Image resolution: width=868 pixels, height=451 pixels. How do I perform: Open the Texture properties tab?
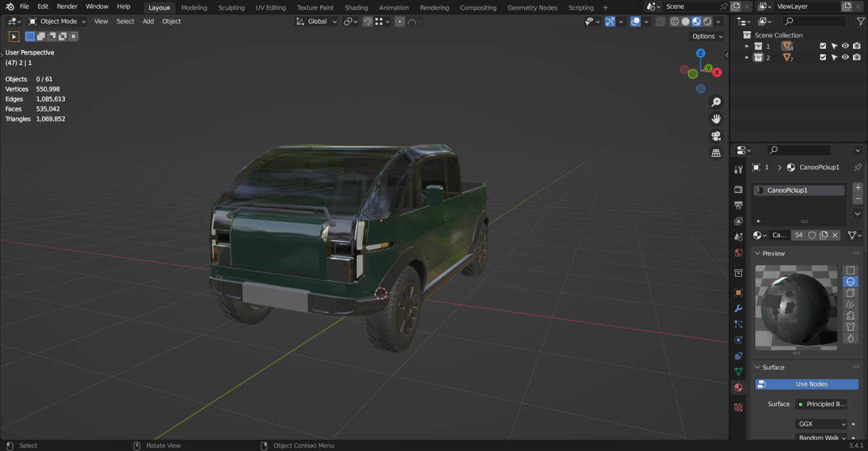pyautogui.click(x=738, y=408)
